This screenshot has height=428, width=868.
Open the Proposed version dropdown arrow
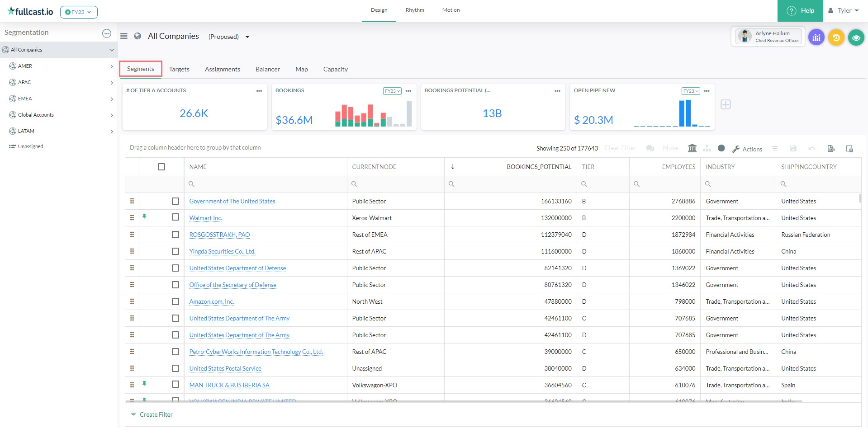pyautogui.click(x=247, y=37)
